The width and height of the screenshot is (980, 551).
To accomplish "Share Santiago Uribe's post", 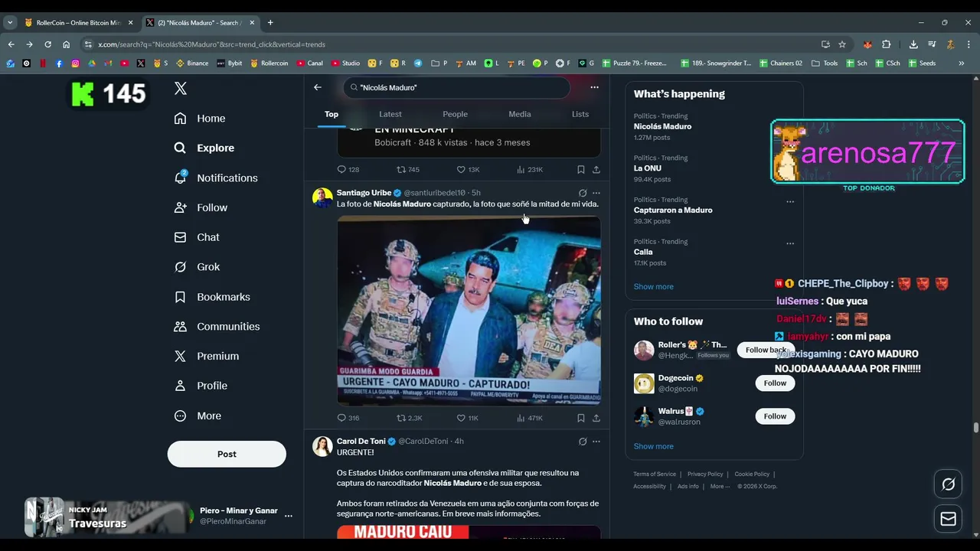I will (596, 418).
